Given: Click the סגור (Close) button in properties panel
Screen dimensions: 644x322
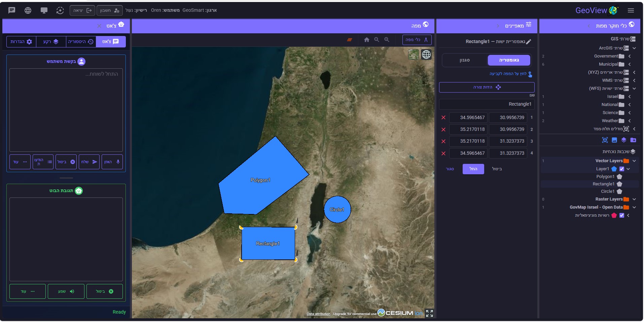Looking at the screenshot, I should point(450,169).
